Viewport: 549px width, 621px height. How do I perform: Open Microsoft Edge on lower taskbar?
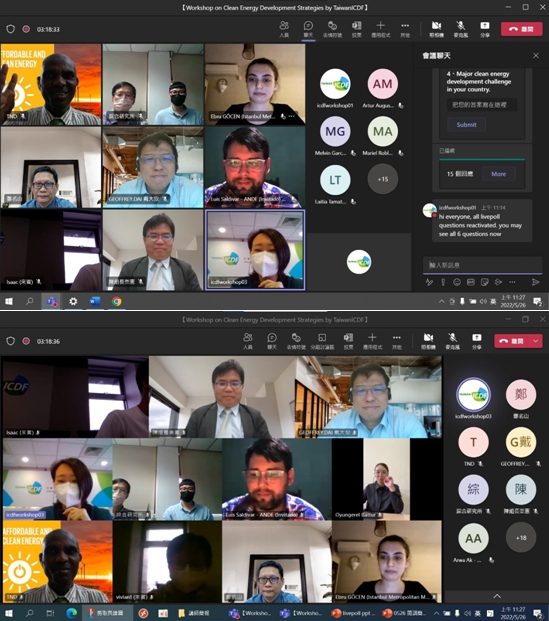(x=72, y=613)
